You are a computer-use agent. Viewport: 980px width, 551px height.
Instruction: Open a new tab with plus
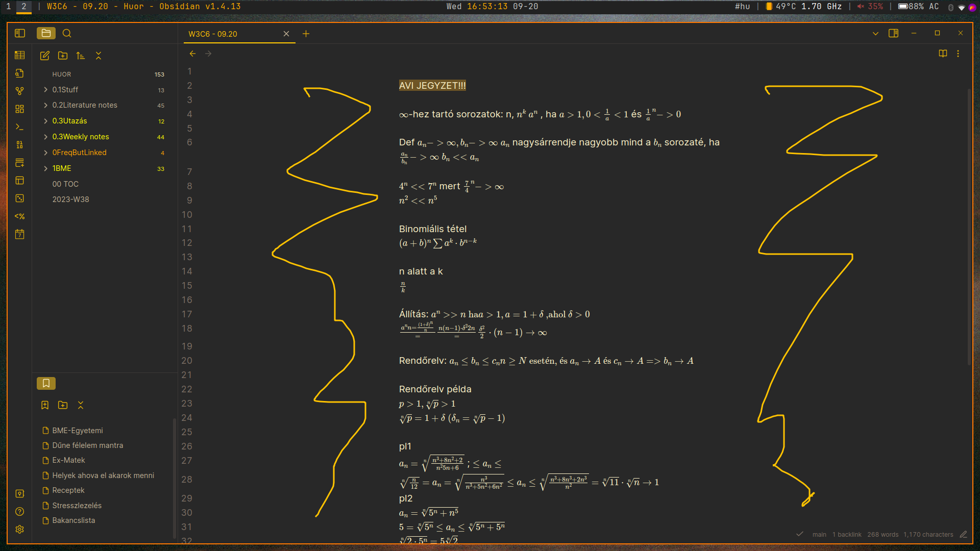coord(306,34)
